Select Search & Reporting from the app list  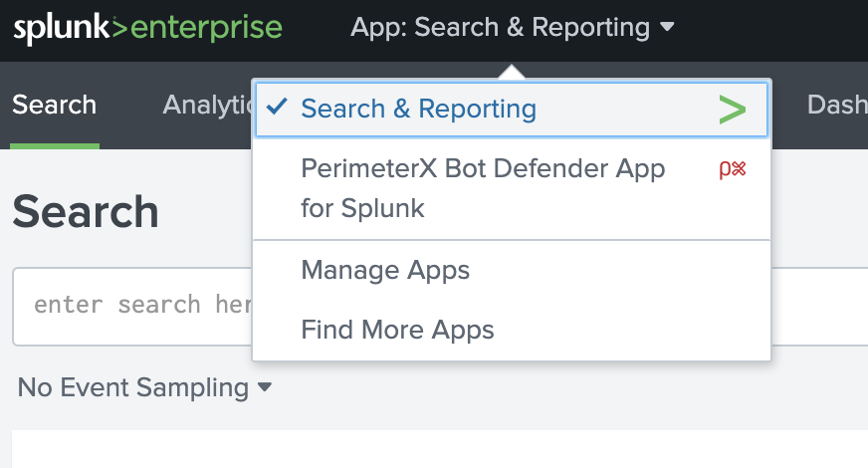pyautogui.click(x=418, y=110)
